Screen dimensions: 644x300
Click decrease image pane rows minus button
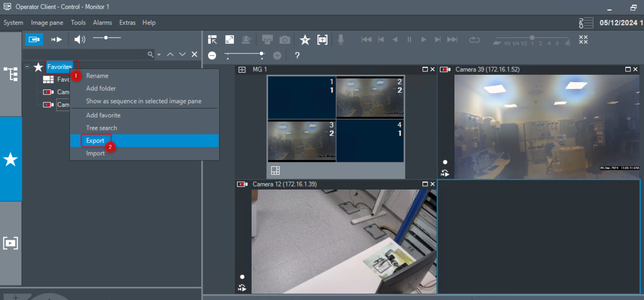(212, 55)
